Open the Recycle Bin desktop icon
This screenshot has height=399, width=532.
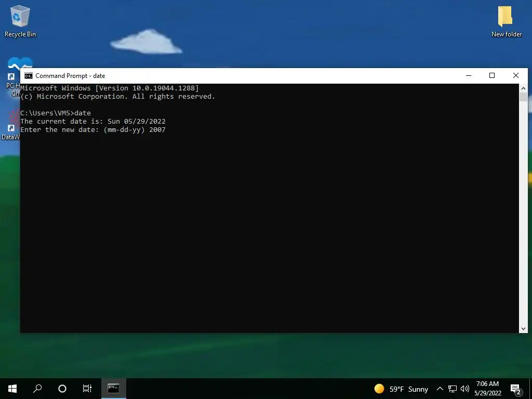(x=20, y=21)
